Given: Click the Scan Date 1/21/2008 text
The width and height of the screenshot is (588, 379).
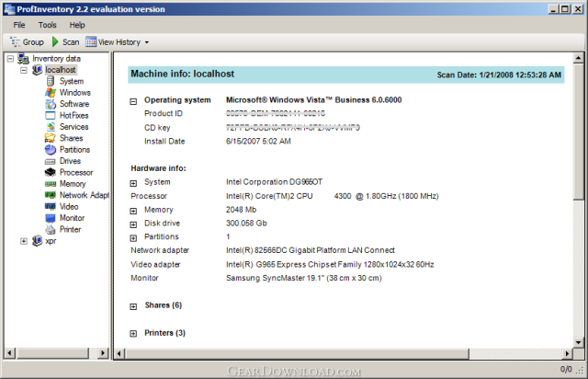Looking at the screenshot, I should (499, 75).
